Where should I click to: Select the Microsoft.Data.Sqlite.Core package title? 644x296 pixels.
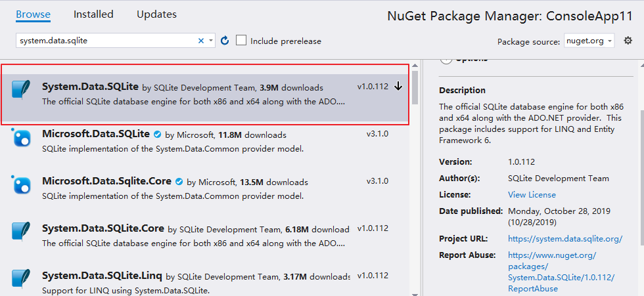pyautogui.click(x=106, y=181)
